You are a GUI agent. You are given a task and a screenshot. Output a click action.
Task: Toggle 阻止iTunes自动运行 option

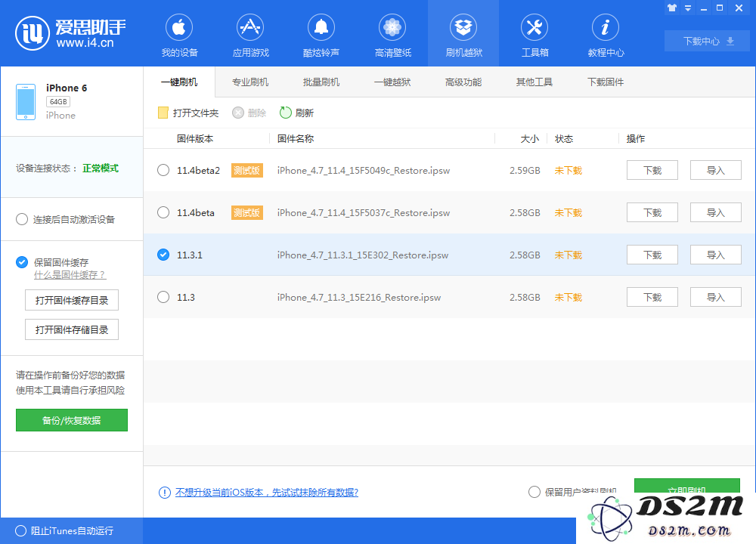click(x=20, y=531)
